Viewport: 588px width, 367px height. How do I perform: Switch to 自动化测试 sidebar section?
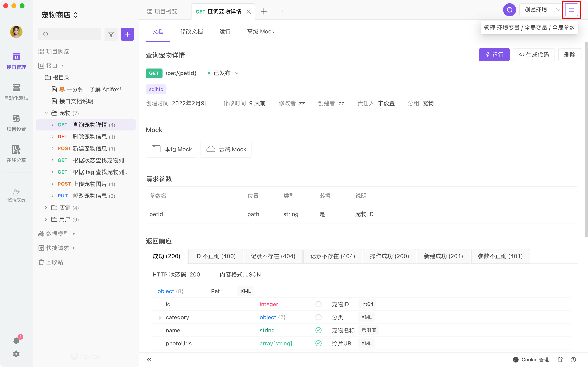coord(16,92)
